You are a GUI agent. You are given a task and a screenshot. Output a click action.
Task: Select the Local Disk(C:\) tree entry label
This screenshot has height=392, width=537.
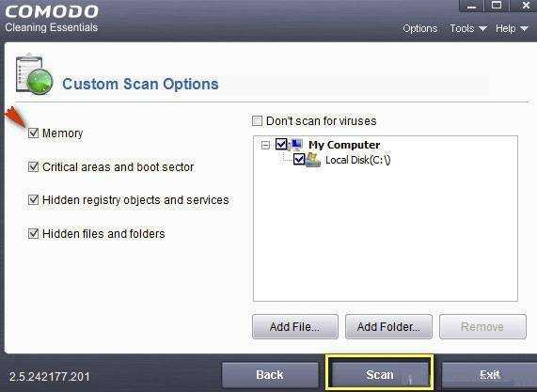358,160
